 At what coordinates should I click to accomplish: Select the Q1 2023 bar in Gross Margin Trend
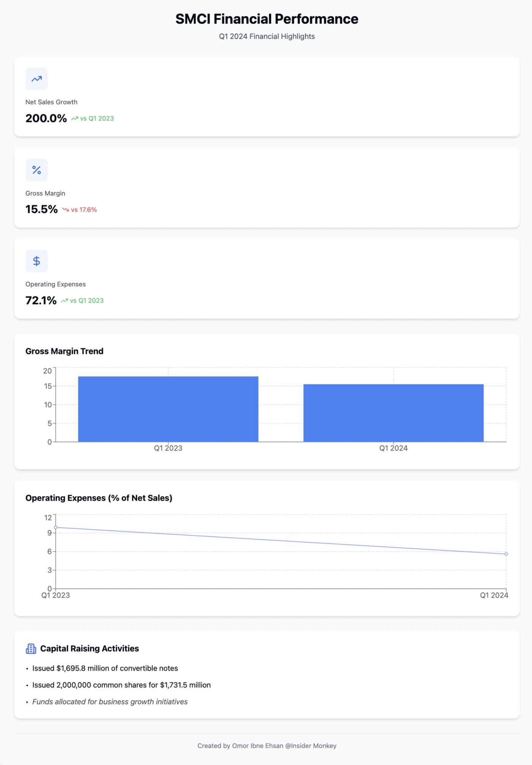pos(168,409)
